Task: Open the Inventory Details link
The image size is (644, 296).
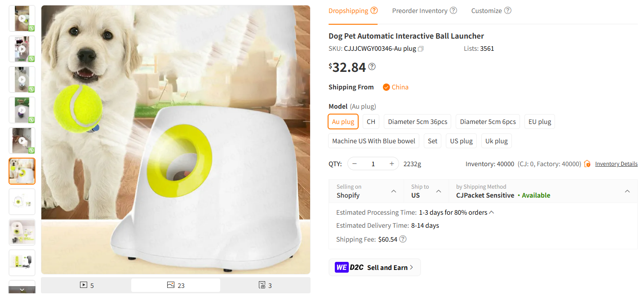Action: tap(616, 164)
